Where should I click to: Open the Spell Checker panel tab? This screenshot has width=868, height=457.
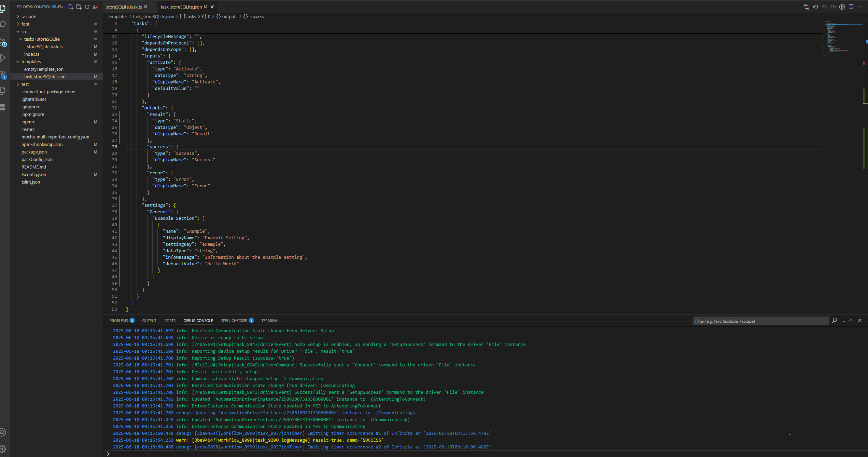click(237, 321)
